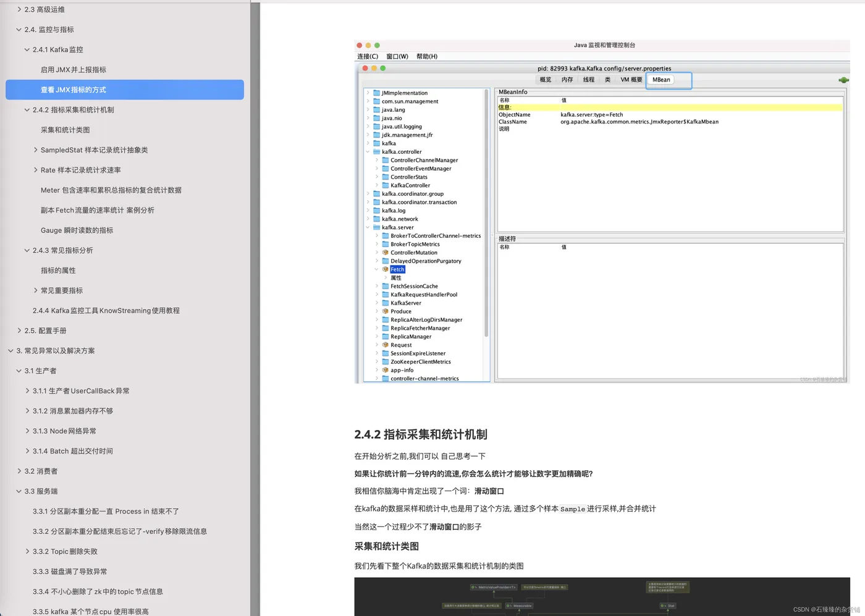
Task: Expand 3.3.2 Topic 删除失败 item
Action: (27, 552)
